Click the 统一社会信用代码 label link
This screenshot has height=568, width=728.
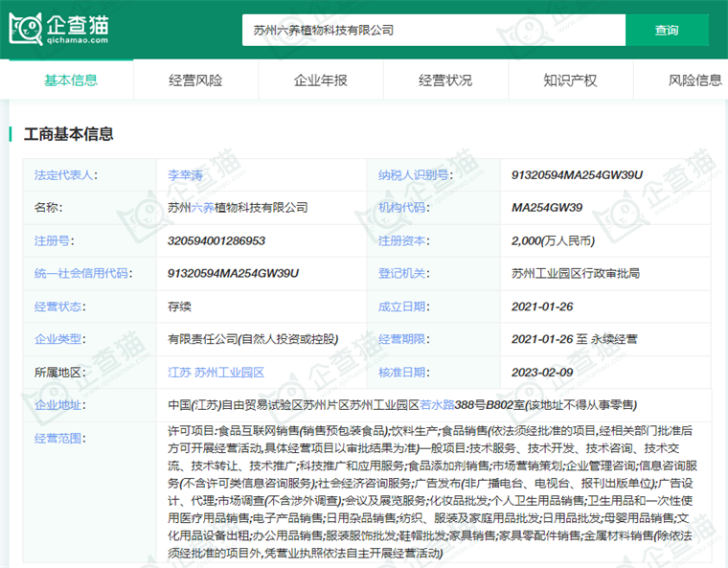[x=81, y=273]
